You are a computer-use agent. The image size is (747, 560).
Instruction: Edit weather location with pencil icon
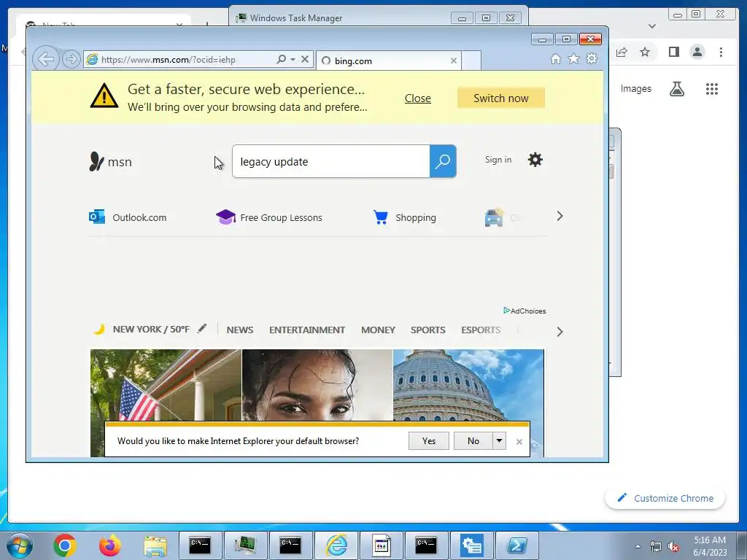202,329
